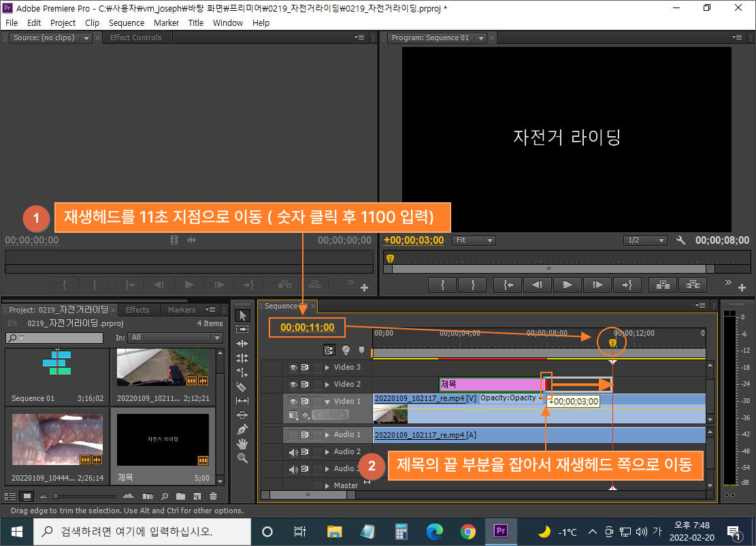Expand the Video 3 track

click(x=327, y=368)
